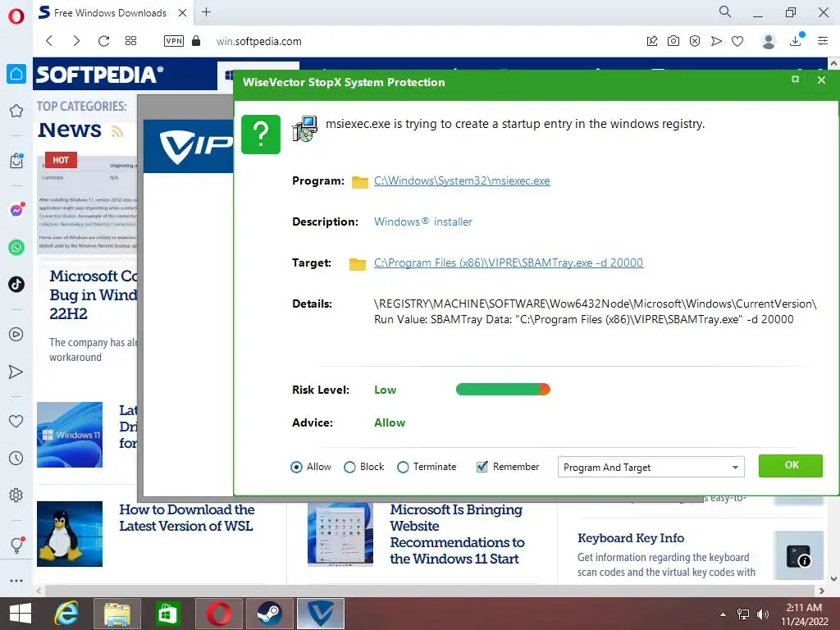Screen dimensions: 840x630
Task: Click the Target folder icon
Action: [x=358, y=264]
